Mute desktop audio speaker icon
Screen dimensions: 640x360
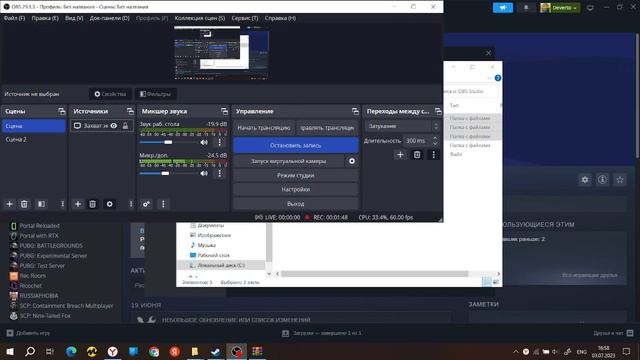point(204,142)
